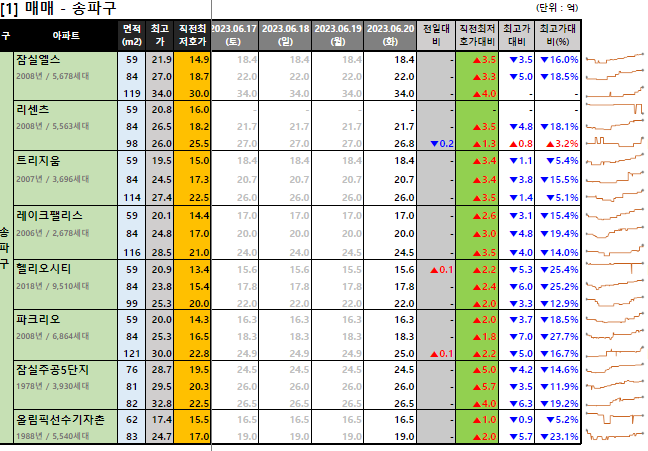The image size is (648, 451).
Task: Select the apartment name '헬리오시티'
Action: click(43, 269)
